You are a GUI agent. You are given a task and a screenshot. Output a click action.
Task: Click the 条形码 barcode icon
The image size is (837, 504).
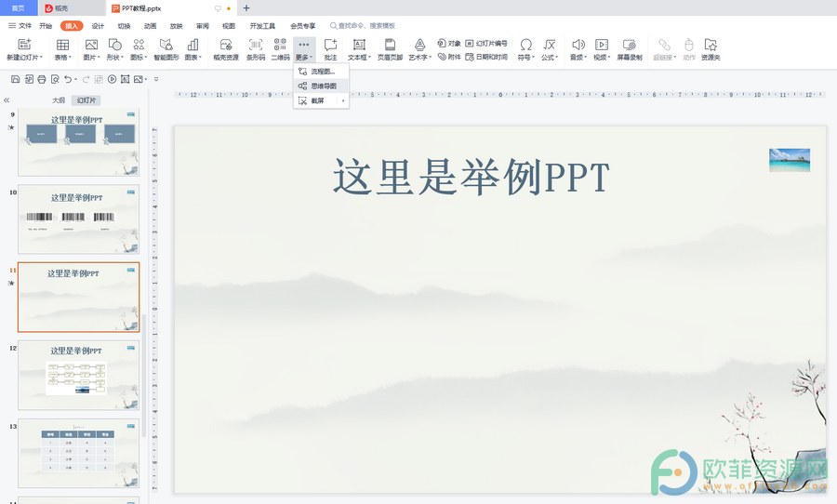(256, 45)
